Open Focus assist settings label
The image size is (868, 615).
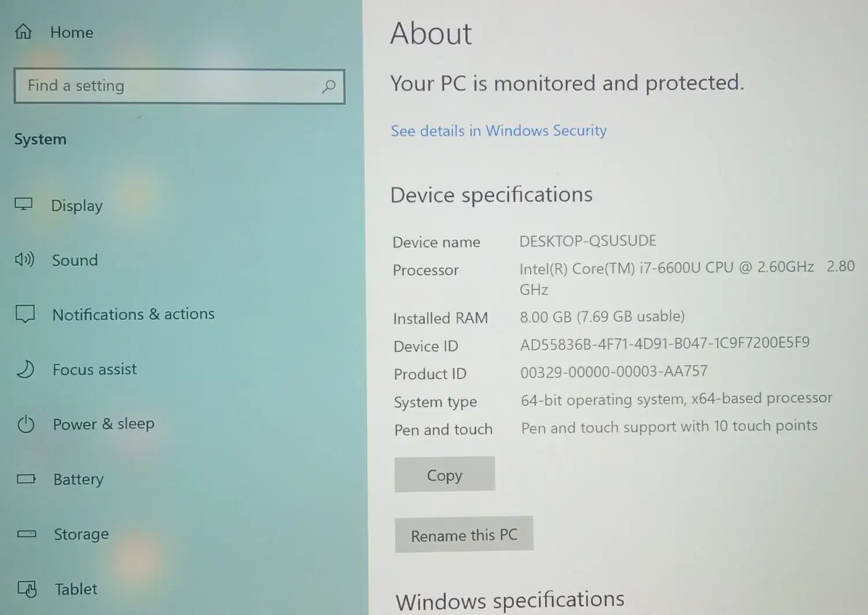coord(95,369)
